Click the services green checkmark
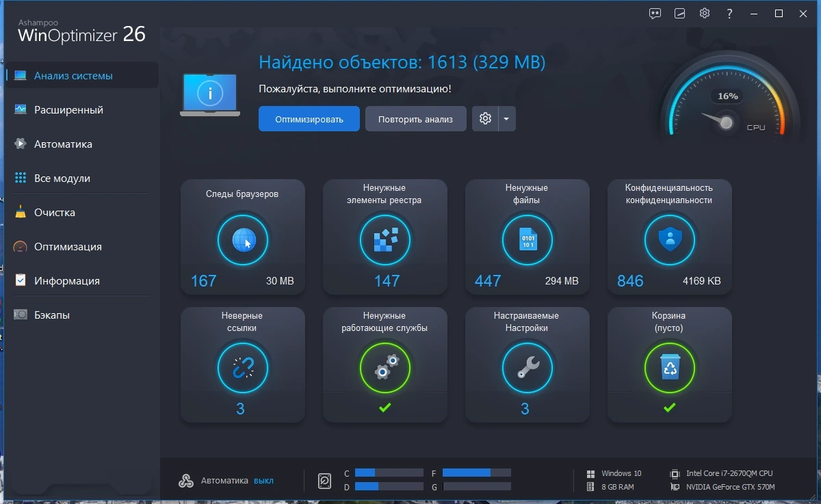The width and height of the screenshot is (821, 504). coord(385,408)
